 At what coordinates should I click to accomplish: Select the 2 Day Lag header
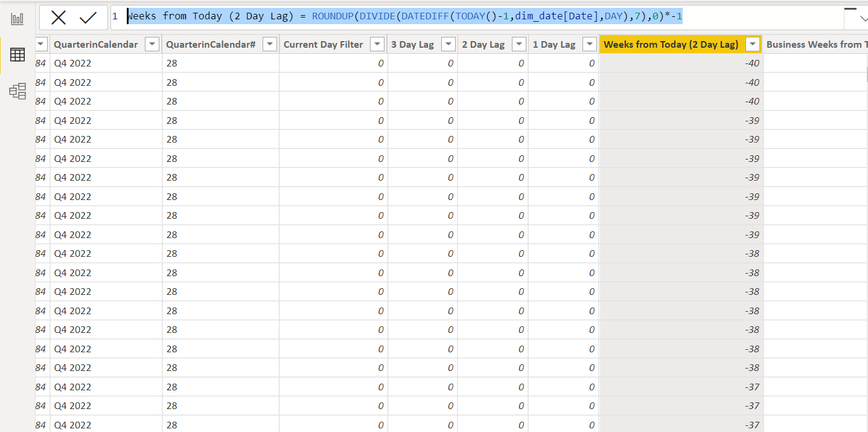483,44
